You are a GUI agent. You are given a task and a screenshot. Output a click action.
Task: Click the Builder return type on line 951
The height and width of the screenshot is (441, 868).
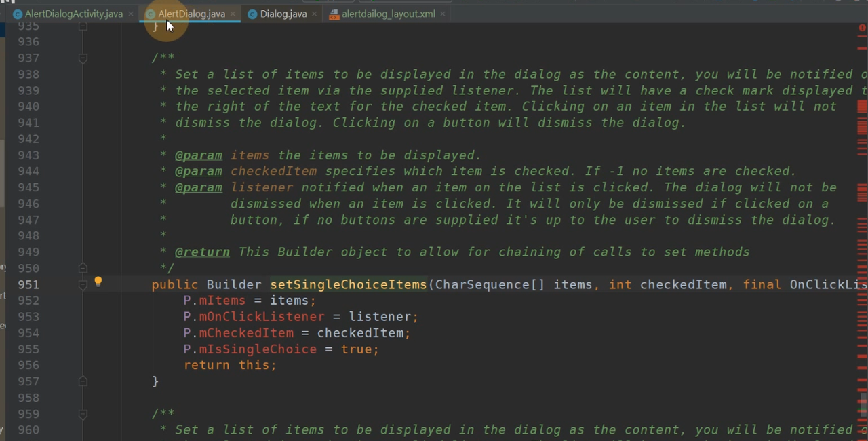point(234,284)
